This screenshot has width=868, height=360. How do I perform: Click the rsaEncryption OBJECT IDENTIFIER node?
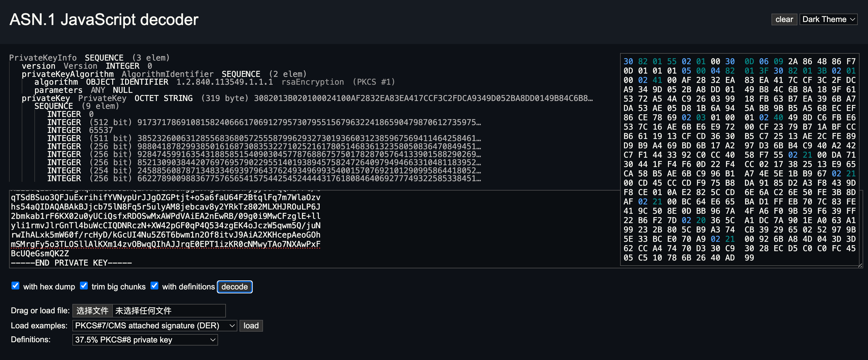coord(214,82)
